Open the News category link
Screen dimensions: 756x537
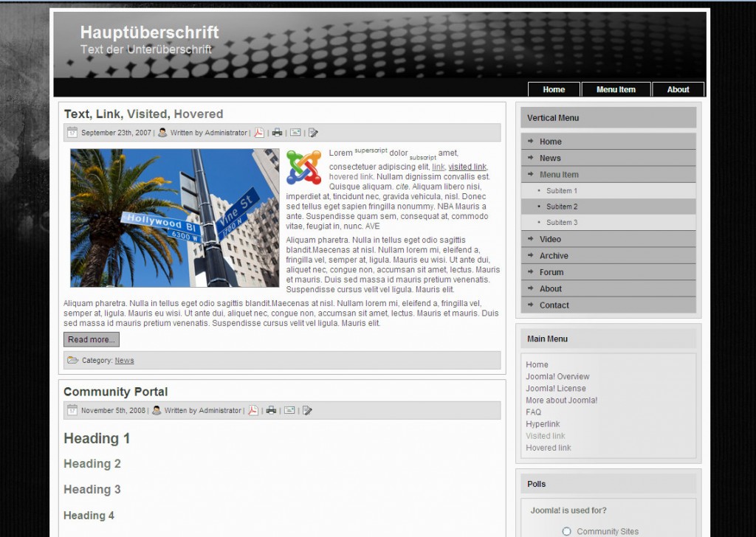tap(124, 361)
